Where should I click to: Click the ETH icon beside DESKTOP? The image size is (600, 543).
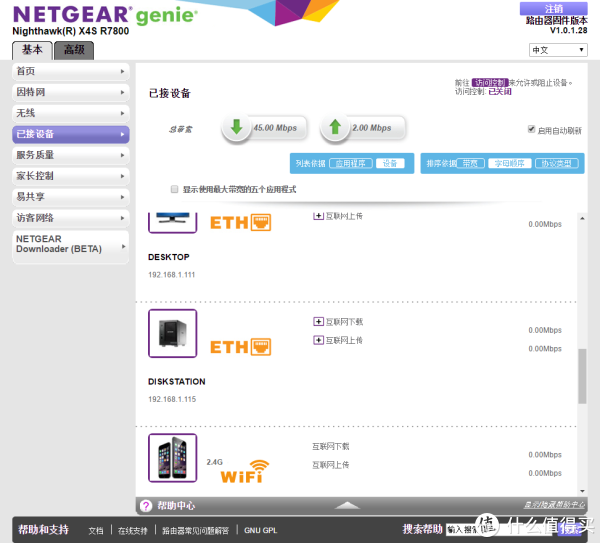(x=241, y=223)
